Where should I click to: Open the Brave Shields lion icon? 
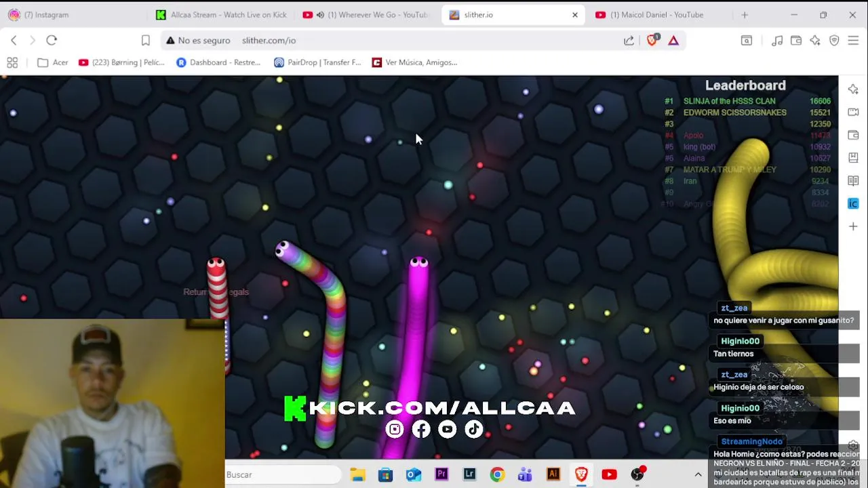pyautogui.click(x=652, y=40)
